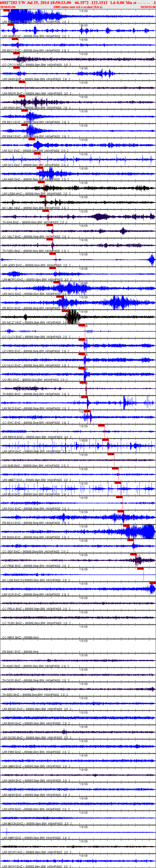This screenshot has width=156, height=868.
Task: Select the red pick flag on UW VCR trace
Action: pos(152,583)
